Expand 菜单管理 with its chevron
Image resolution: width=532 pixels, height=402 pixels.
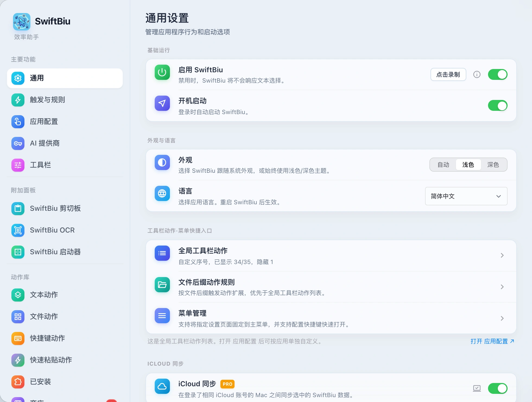click(x=502, y=318)
